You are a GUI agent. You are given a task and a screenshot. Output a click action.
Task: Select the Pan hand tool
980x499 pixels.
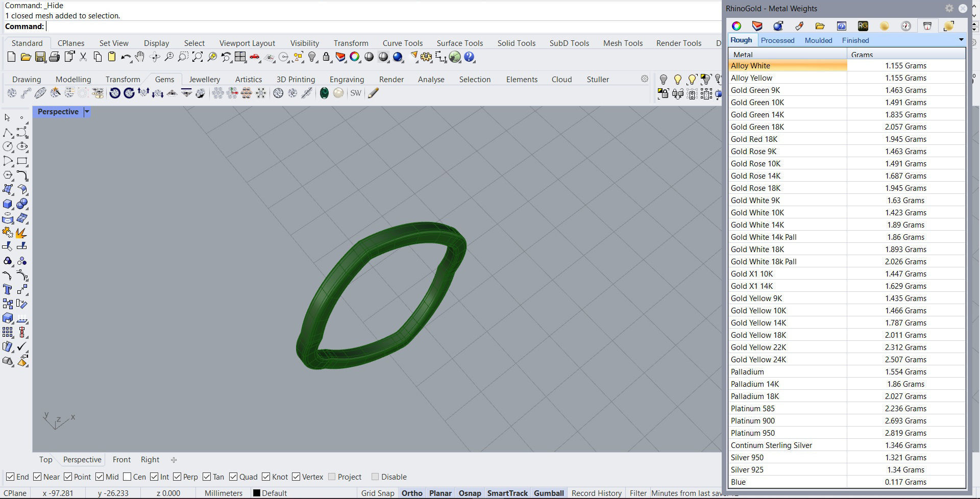tap(140, 57)
